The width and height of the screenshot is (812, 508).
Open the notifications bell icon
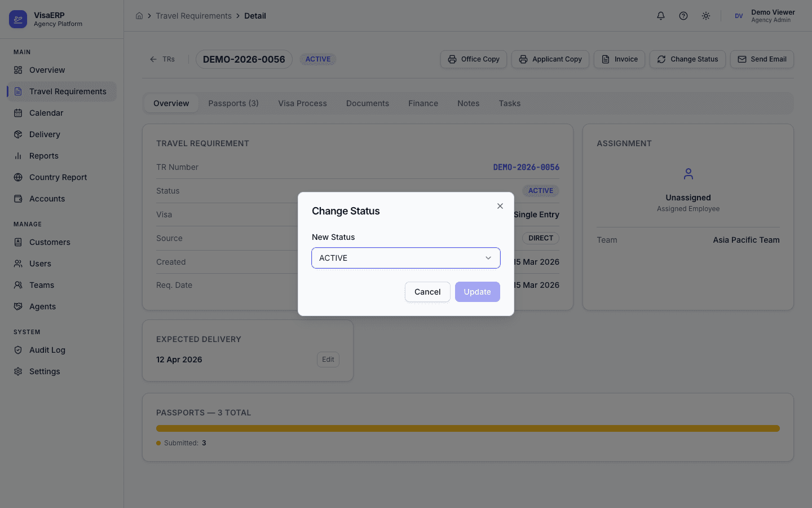[x=660, y=16]
